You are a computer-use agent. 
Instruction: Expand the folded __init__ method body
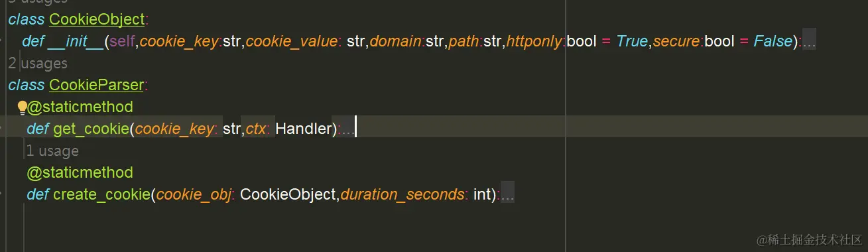809,41
